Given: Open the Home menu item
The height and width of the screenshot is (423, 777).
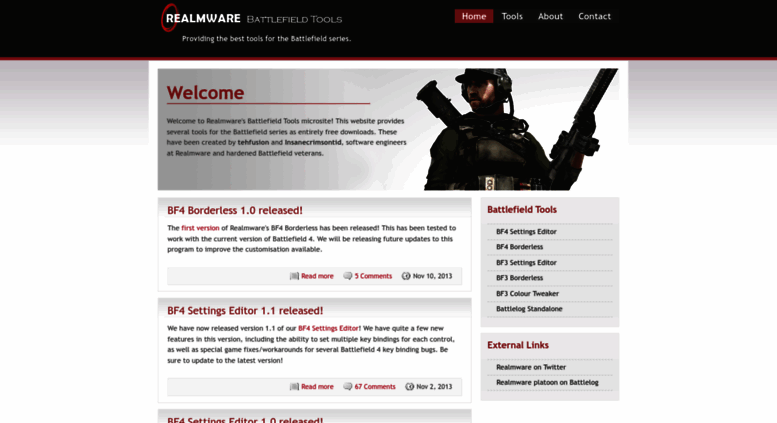Looking at the screenshot, I should [x=474, y=16].
